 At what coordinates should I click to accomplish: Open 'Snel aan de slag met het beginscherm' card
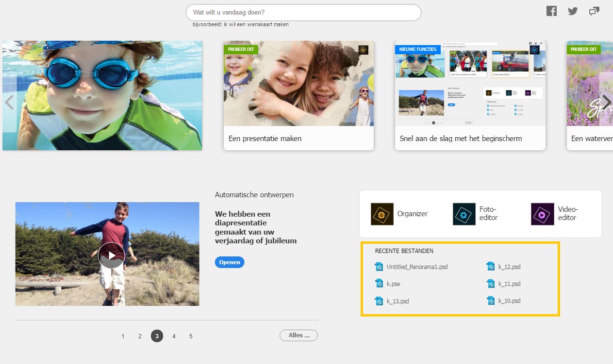[x=470, y=95]
